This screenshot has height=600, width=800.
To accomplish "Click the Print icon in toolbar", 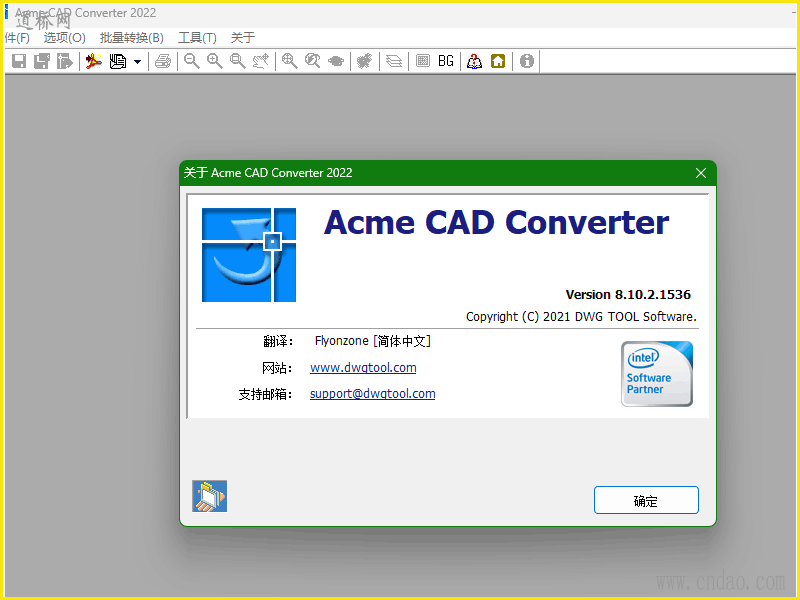I will click(x=163, y=61).
